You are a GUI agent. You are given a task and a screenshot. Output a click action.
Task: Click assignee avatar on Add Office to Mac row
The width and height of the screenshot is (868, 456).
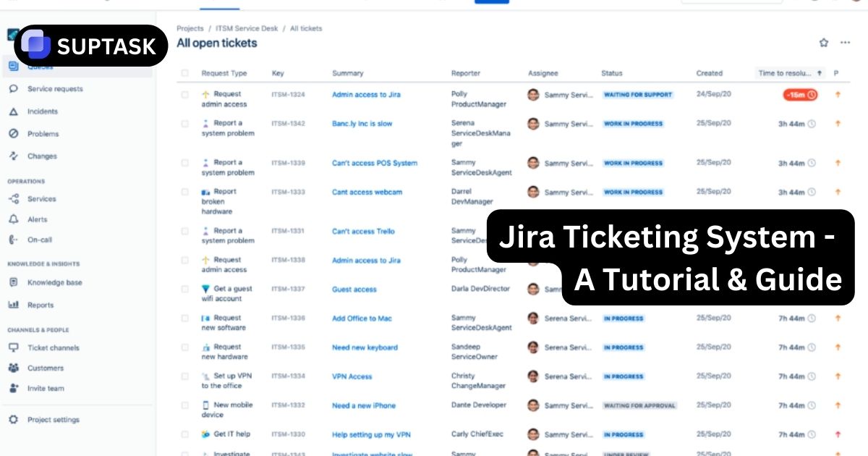pos(534,318)
